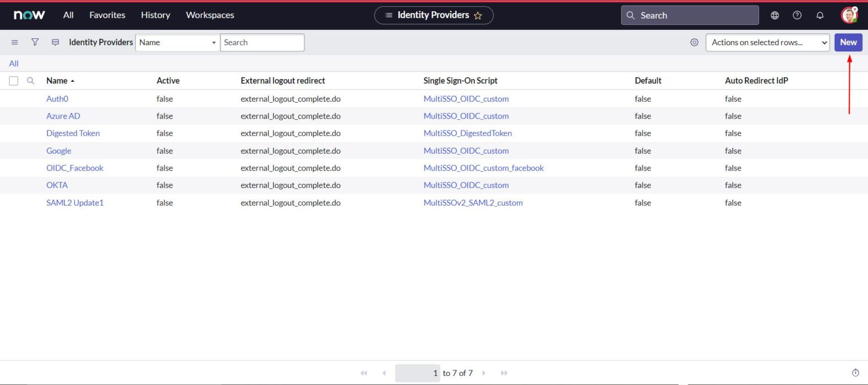Open the list context menu icon
The width and height of the screenshot is (868, 385).
(x=15, y=42)
